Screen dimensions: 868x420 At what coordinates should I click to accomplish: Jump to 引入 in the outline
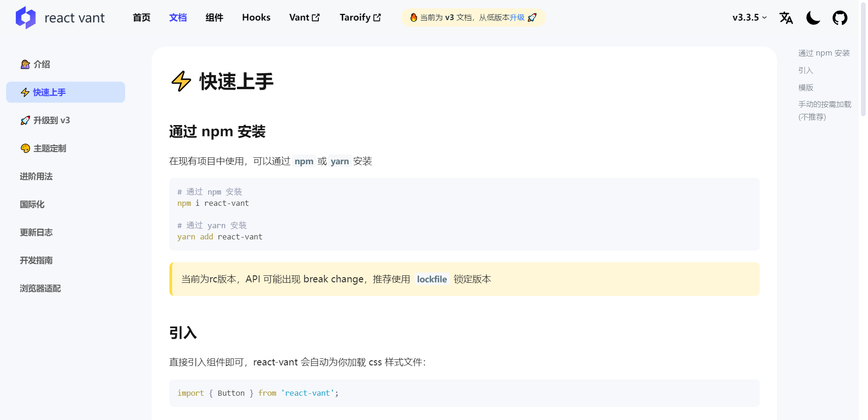(x=805, y=70)
